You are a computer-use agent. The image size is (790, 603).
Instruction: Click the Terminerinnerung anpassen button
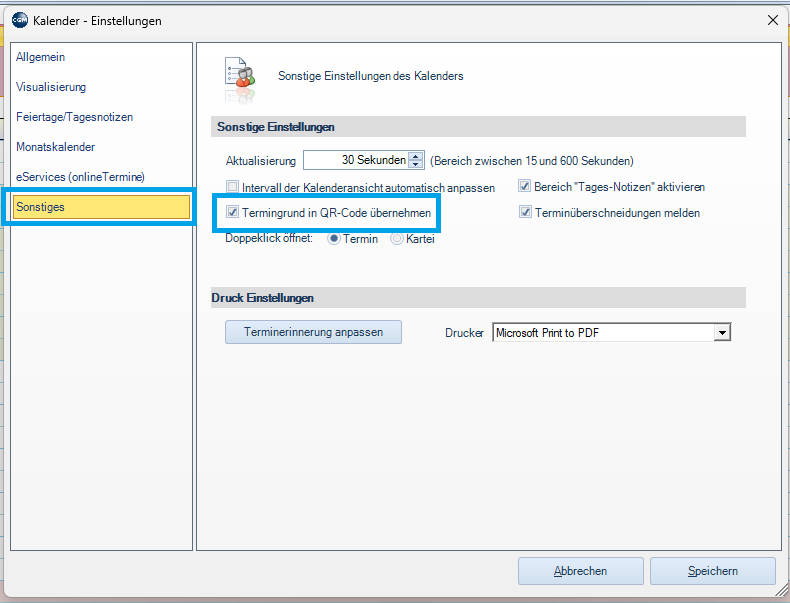click(313, 332)
